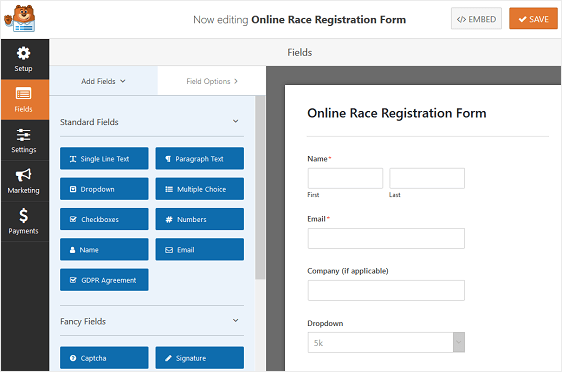The image size is (562, 372).
Task: Open the Settings sliders panel
Action: 24,140
